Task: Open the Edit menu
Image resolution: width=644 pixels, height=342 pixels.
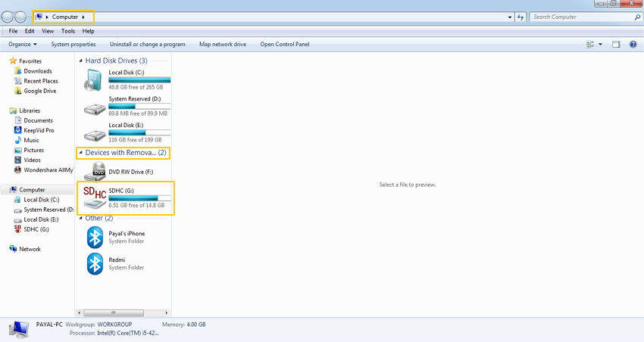Action: [29, 31]
